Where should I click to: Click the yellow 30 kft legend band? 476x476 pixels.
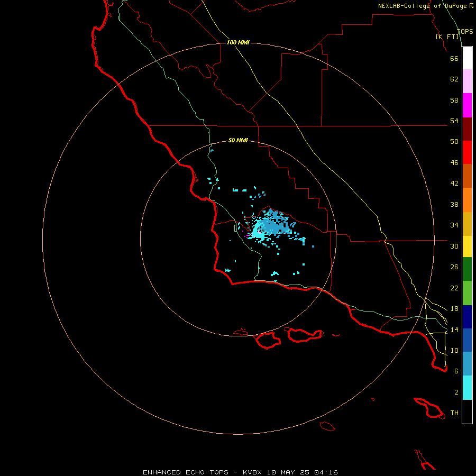467,246
